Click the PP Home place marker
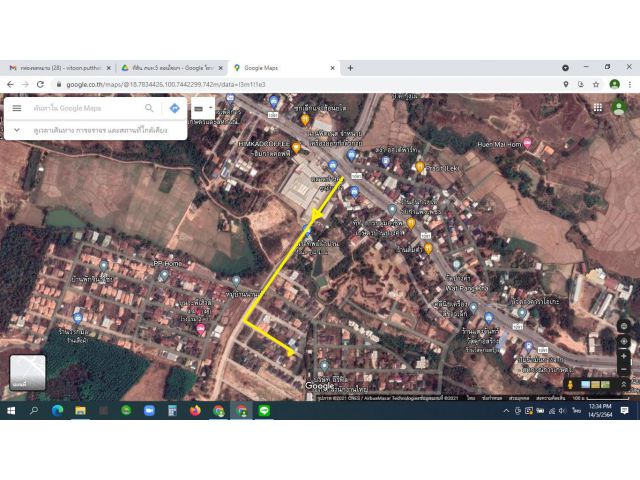This screenshot has width=640, height=480. [x=164, y=276]
